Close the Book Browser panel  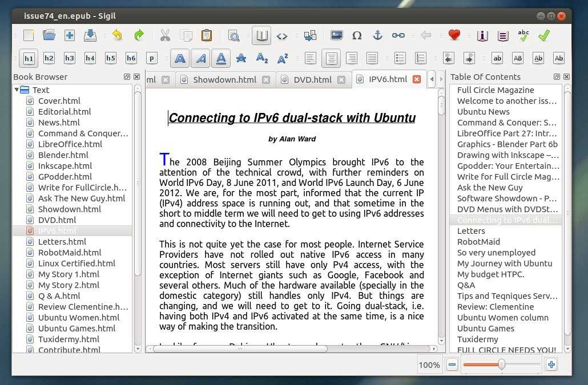tap(137, 77)
